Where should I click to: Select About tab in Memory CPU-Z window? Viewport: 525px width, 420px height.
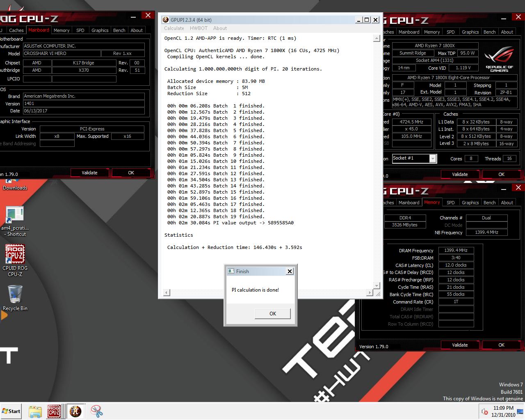pos(507,203)
